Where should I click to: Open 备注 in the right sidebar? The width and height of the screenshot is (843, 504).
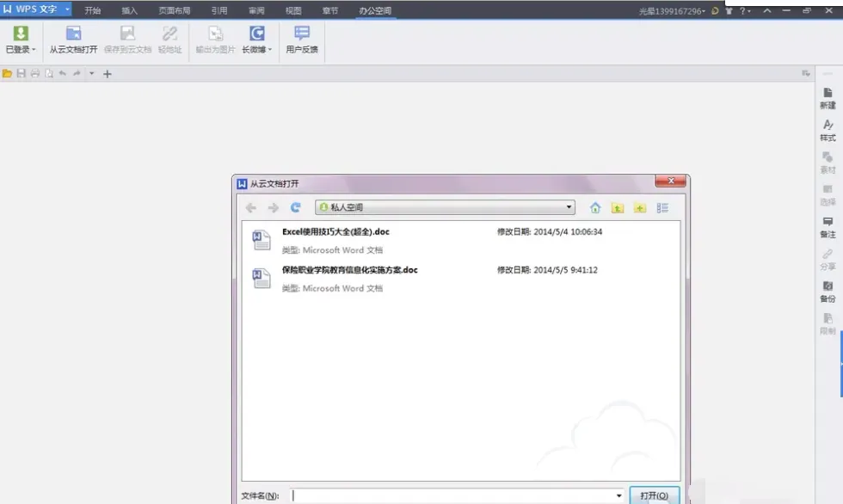[x=828, y=227]
